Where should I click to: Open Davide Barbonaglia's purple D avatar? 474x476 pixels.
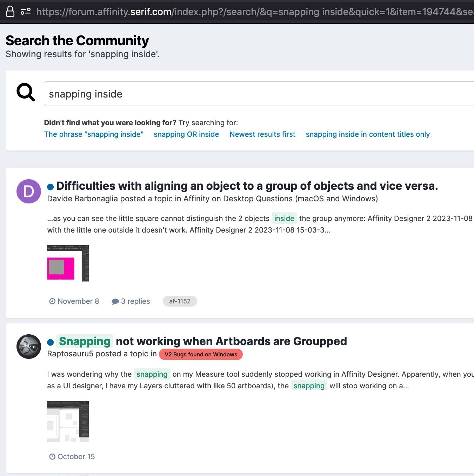tap(29, 191)
